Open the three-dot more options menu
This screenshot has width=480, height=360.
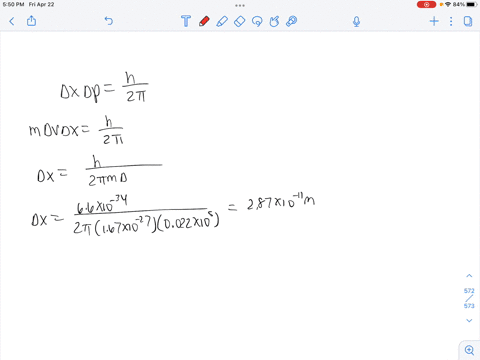click(x=451, y=21)
